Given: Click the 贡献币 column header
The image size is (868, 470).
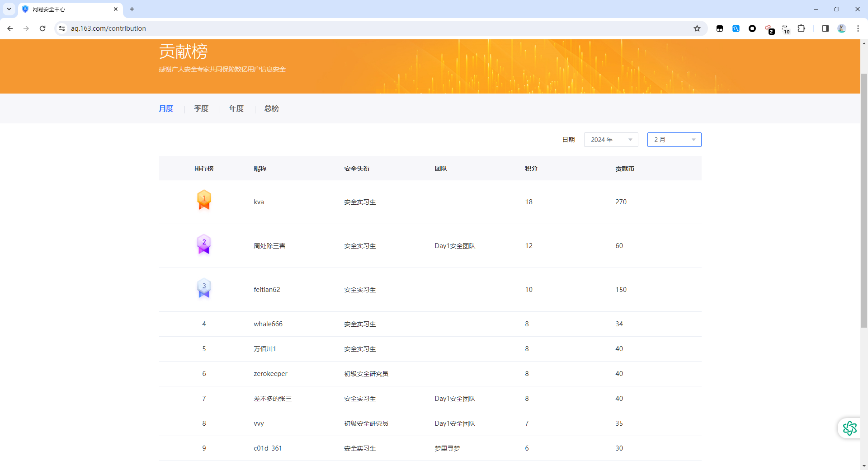Looking at the screenshot, I should pos(625,169).
